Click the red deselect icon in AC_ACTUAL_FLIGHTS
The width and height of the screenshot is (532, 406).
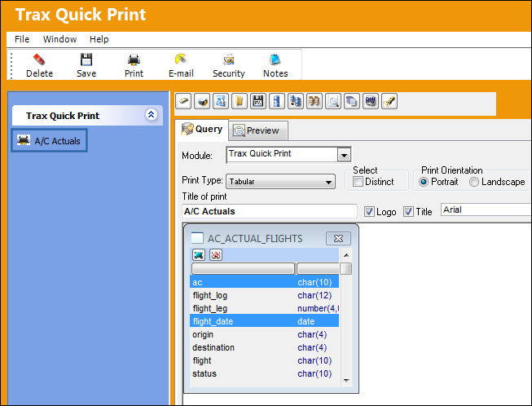click(x=216, y=254)
